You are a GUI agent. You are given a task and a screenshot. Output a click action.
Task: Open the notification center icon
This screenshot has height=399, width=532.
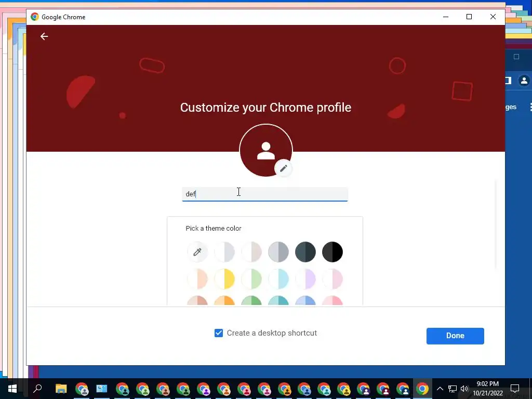pos(515,389)
